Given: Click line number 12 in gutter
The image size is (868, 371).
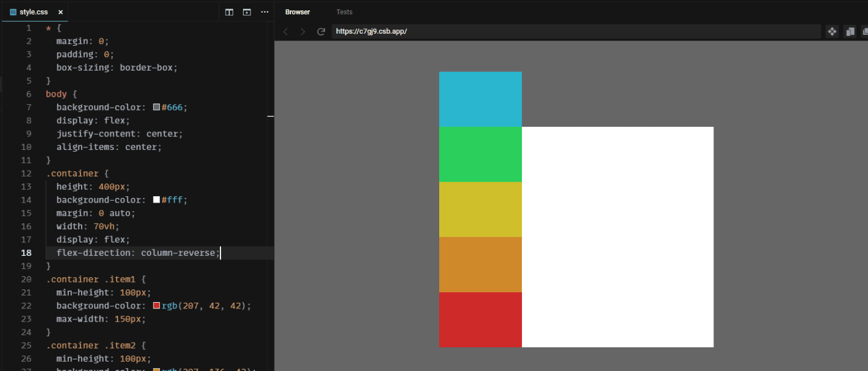Looking at the screenshot, I should click(x=27, y=174).
